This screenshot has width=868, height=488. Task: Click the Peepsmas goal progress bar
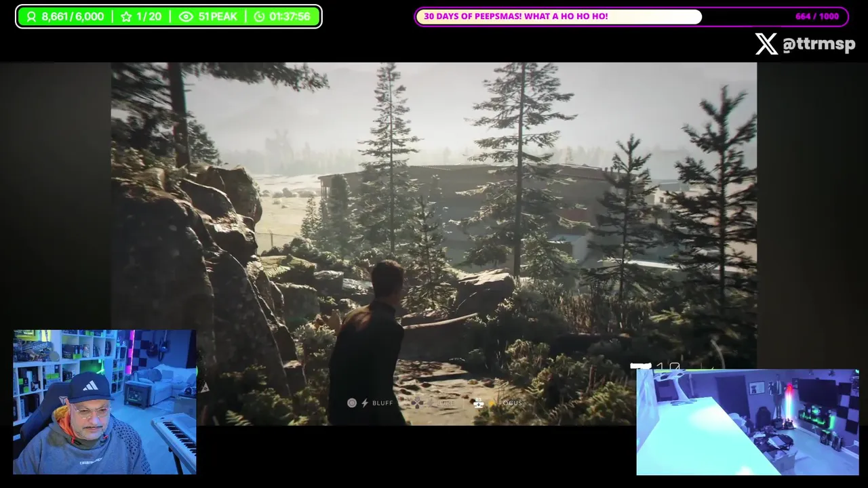[631, 16]
